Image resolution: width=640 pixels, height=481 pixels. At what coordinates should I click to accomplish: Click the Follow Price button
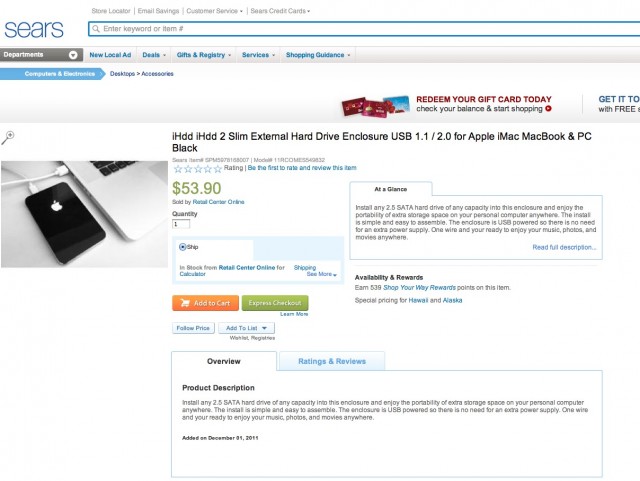(193, 328)
